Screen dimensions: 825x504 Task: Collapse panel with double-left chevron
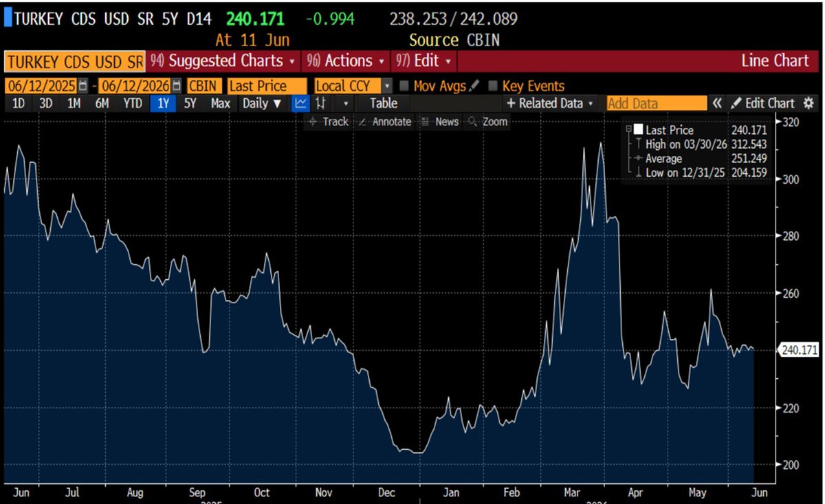[717, 103]
